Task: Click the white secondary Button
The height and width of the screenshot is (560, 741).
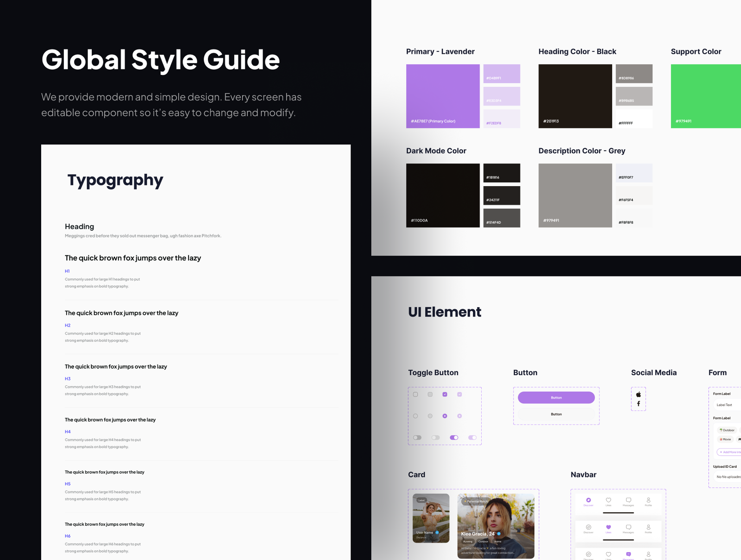Action: click(556, 414)
